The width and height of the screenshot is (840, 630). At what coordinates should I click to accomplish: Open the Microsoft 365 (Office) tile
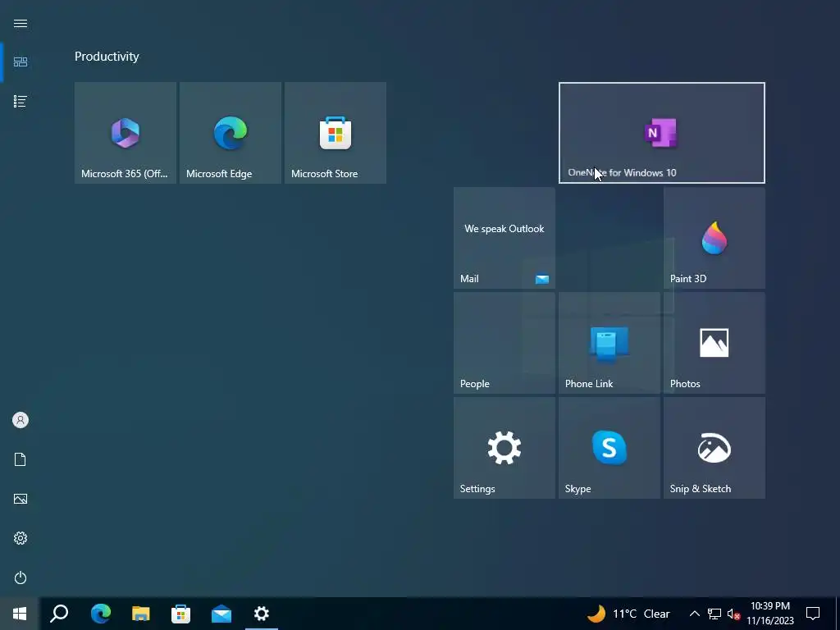click(126, 133)
